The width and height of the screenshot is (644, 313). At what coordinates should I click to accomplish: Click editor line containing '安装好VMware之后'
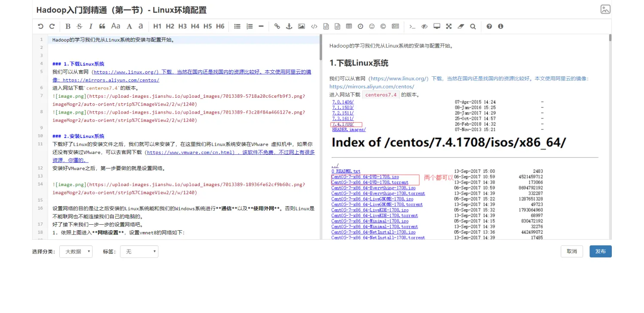[x=109, y=169]
